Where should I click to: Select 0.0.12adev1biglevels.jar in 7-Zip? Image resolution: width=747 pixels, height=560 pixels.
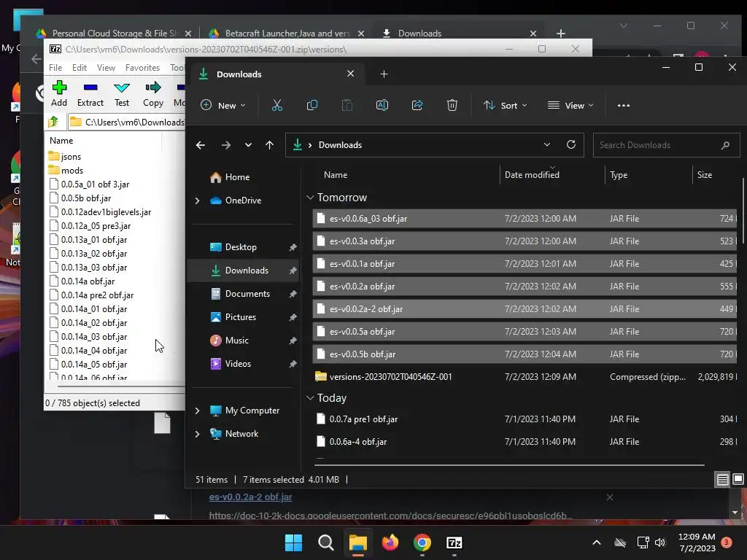tap(106, 212)
